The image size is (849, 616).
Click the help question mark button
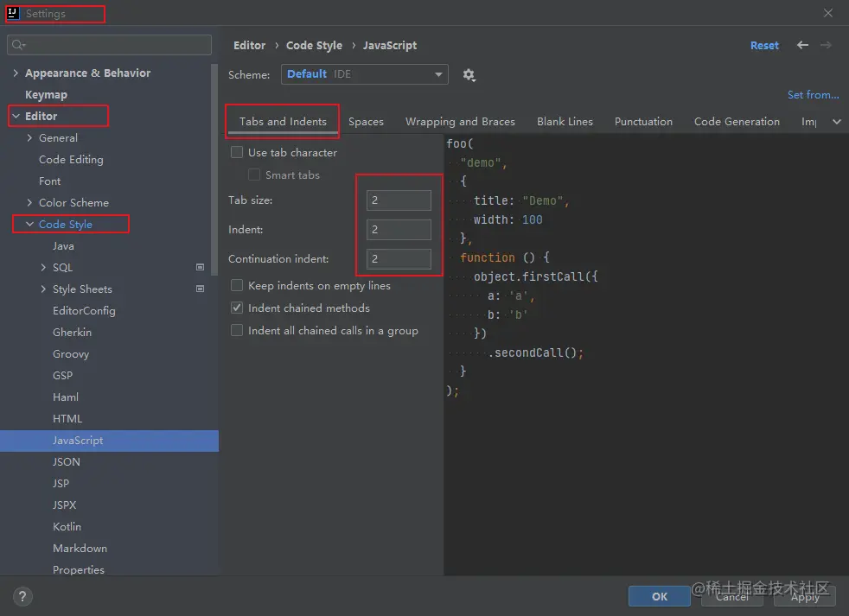coord(22,596)
